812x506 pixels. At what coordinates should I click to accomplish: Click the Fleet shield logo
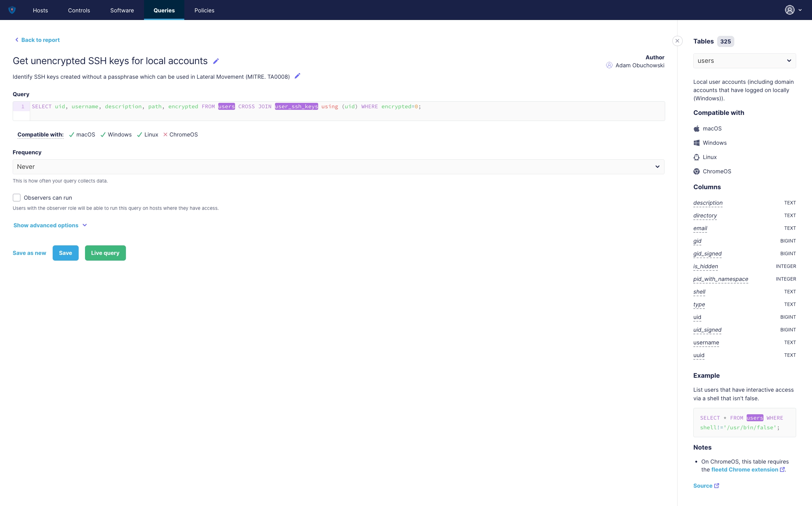[12, 10]
